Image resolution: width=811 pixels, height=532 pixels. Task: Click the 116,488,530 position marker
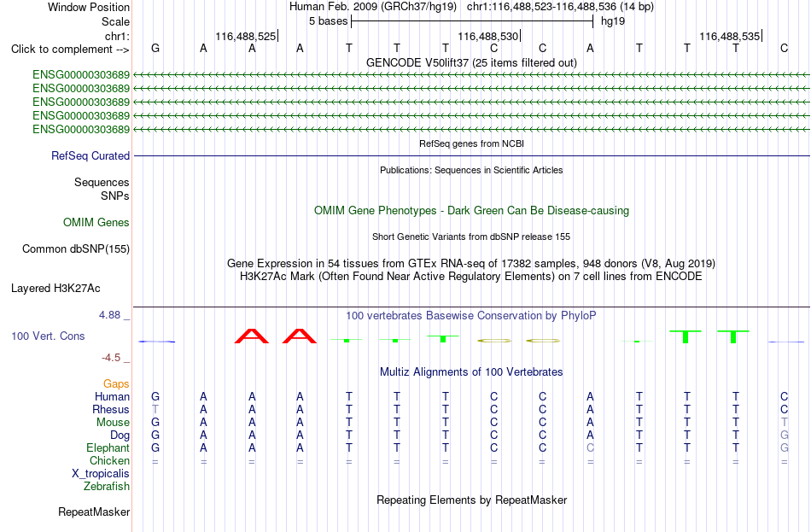click(x=487, y=36)
